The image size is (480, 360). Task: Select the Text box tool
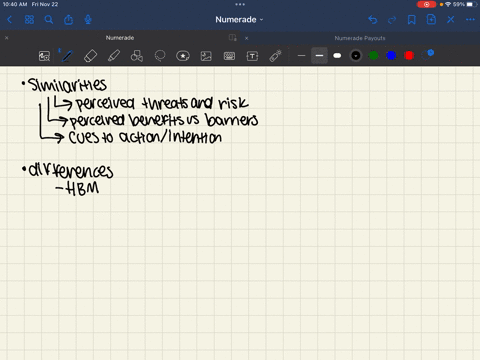click(x=252, y=56)
